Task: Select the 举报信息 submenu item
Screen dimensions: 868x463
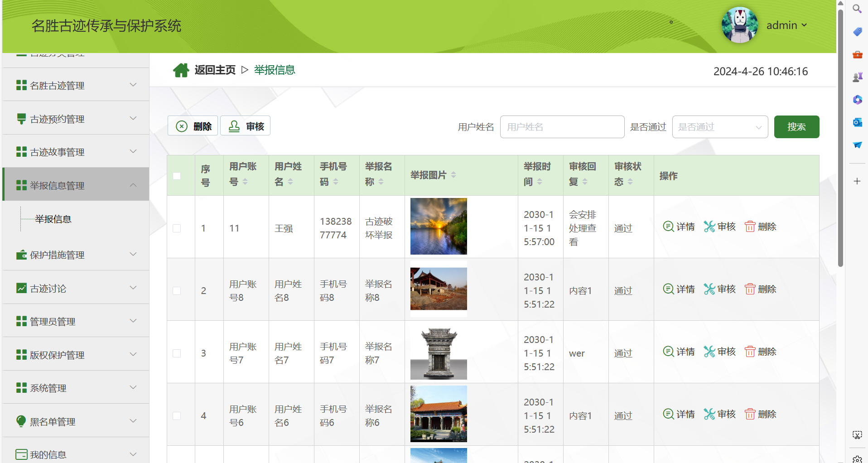Action: tap(53, 219)
